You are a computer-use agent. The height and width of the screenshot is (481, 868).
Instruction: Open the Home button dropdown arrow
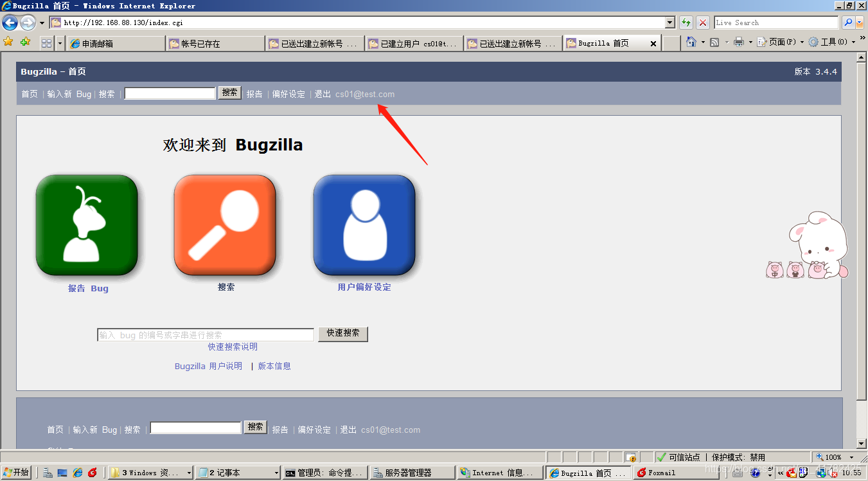point(702,42)
